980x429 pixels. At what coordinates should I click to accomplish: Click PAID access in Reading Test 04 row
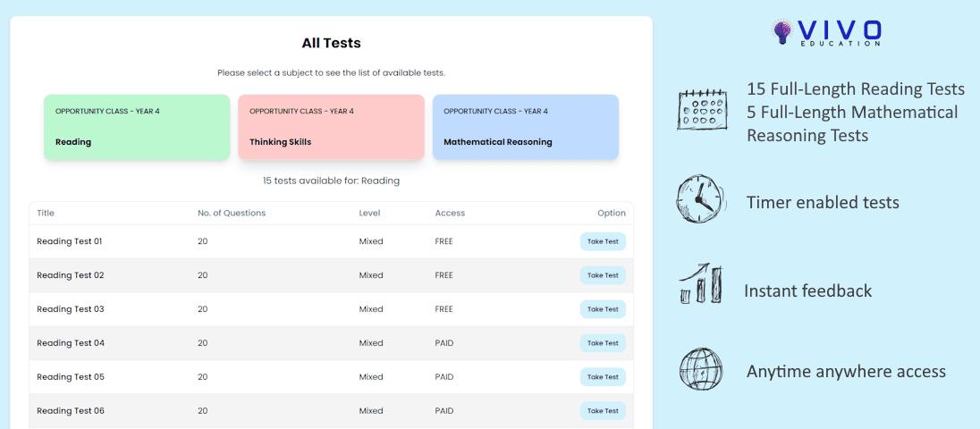pyautogui.click(x=444, y=343)
